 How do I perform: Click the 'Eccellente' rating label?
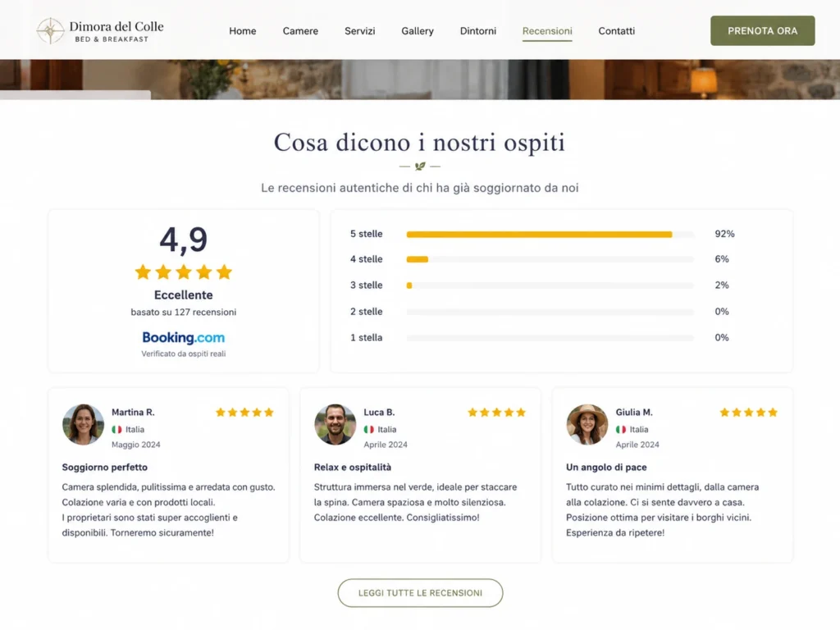pos(183,294)
